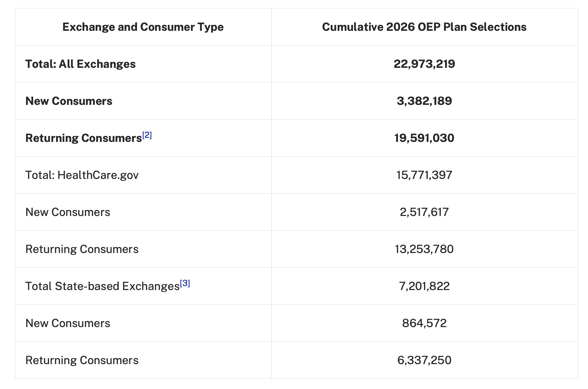The image size is (588, 389).
Task: Click the "Returning Consumers" label in the last row
Action: click(x=82, y=360)
